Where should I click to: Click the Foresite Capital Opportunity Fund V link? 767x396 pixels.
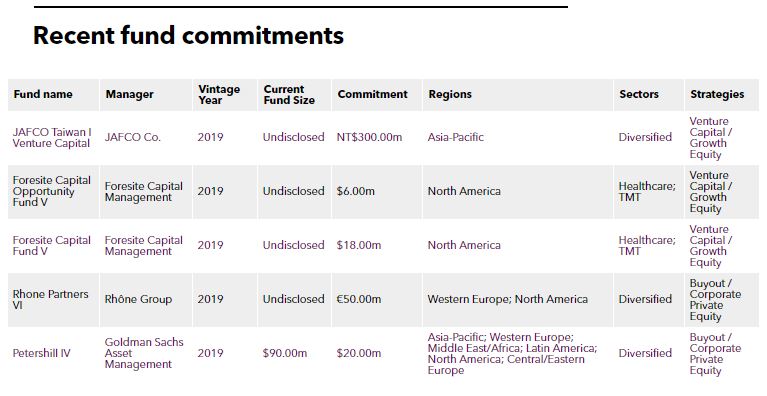pos(52,191)
